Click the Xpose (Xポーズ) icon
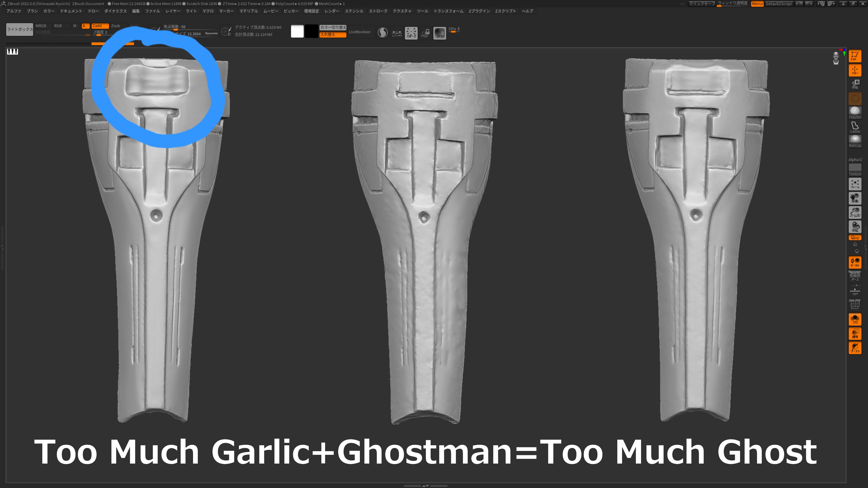Viewport: 868px width, 488px height. (411, 33)
